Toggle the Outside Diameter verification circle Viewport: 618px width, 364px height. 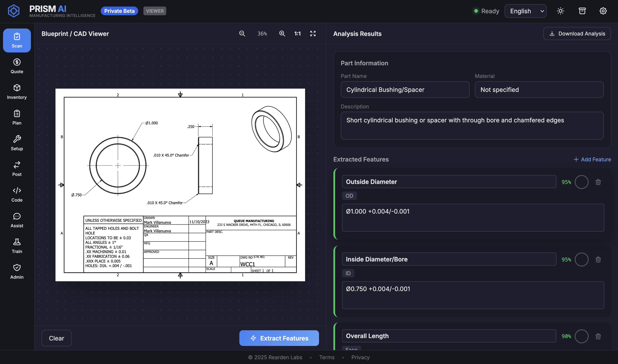(x=581, y=182)
